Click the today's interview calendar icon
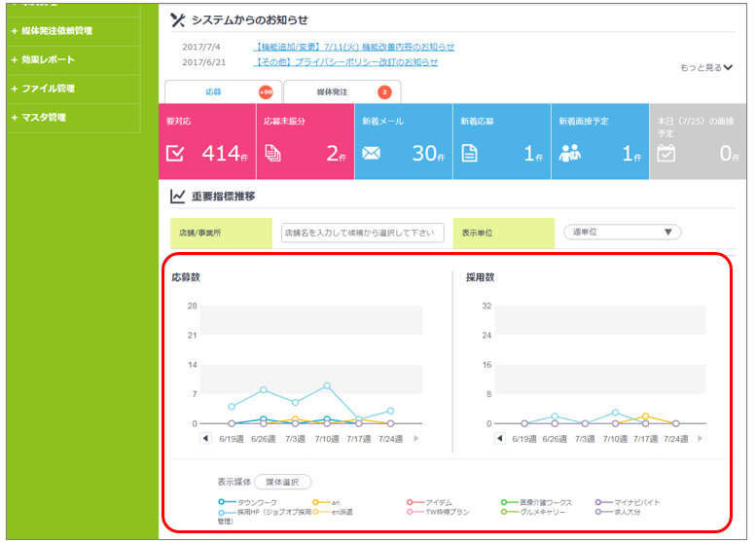The width and height of the screenshot is (756, 542). coord(666,154)
